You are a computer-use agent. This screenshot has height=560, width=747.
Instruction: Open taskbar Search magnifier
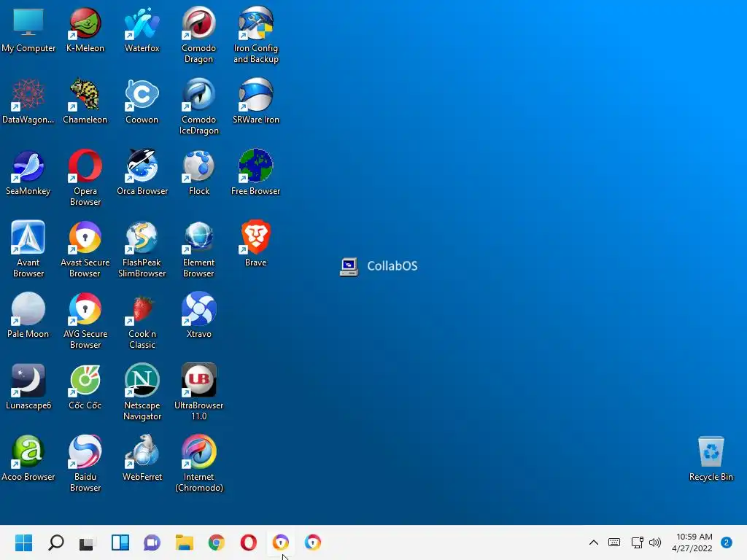[56, 542]
